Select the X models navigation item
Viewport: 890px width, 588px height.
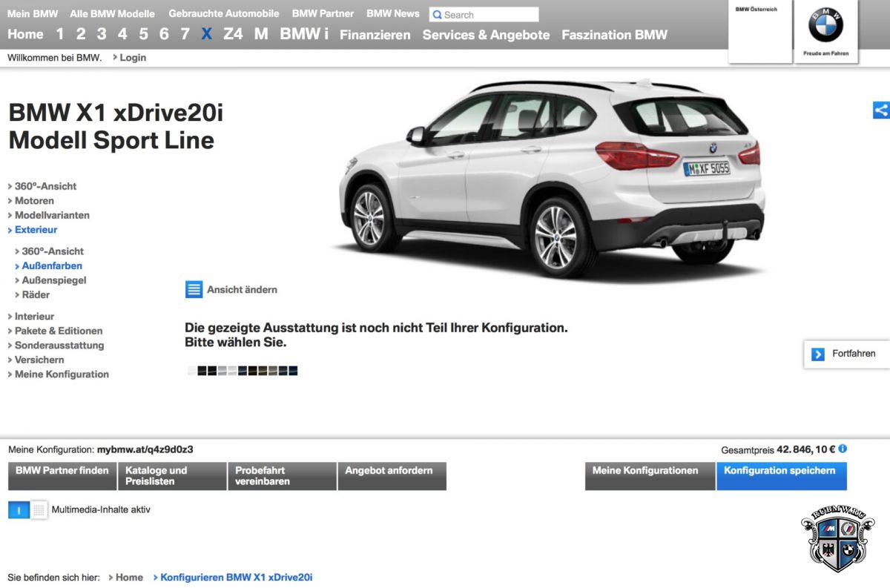207,34
